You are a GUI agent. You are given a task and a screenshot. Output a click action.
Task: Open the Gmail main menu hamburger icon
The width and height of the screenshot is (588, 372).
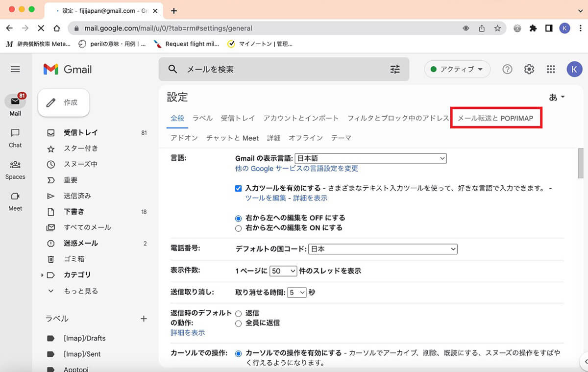click(15, 69)
